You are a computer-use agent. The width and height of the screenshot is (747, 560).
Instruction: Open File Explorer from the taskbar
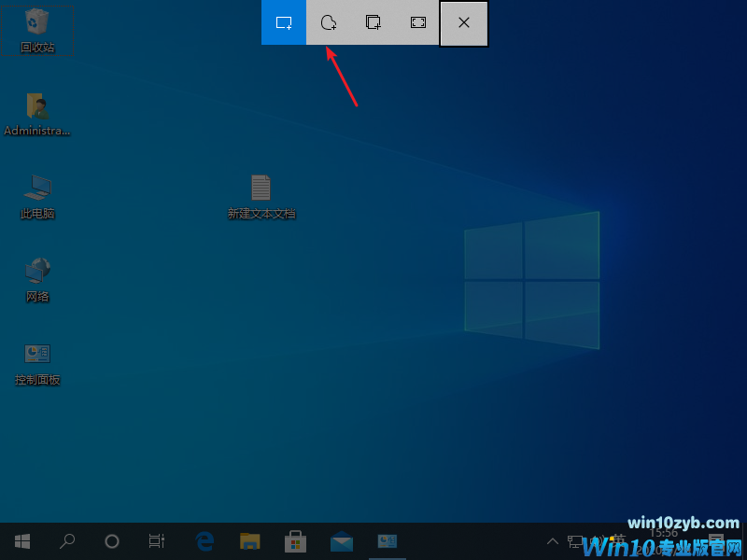click(x=249, y=540)
